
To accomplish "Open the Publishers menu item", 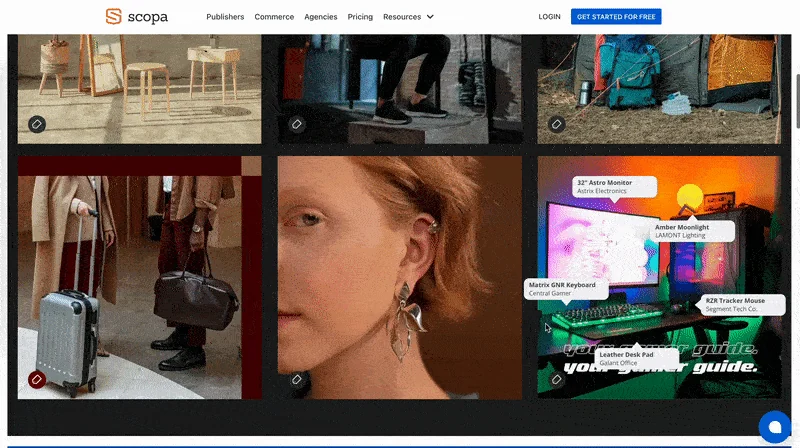I will coord(225,17).
